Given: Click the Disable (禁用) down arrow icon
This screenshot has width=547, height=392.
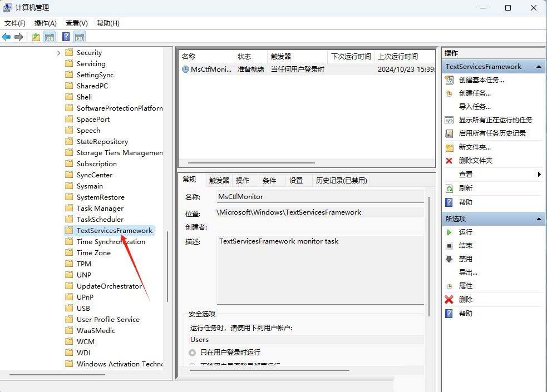Looking at the screenshot, I should click(x=449, y=259).
